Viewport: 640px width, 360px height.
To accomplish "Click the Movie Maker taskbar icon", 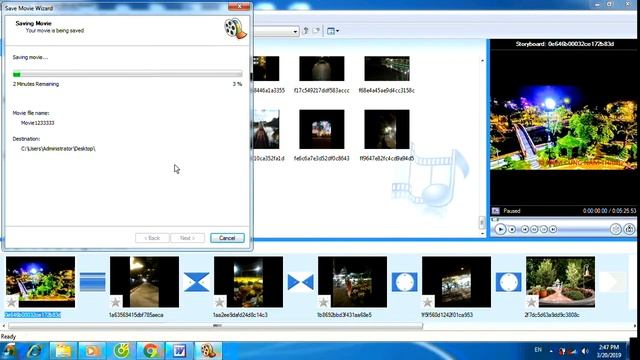I will click(x=208, y=351).
